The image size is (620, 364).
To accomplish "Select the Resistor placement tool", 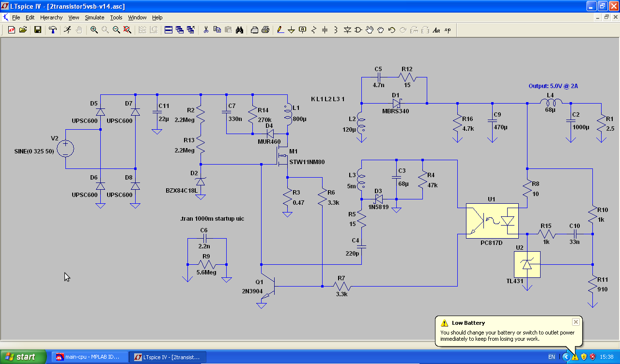I will coord(313,30).
